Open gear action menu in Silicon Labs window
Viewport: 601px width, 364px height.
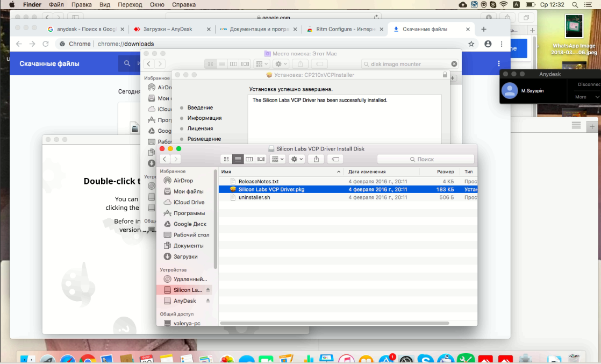tap(297, 159)
